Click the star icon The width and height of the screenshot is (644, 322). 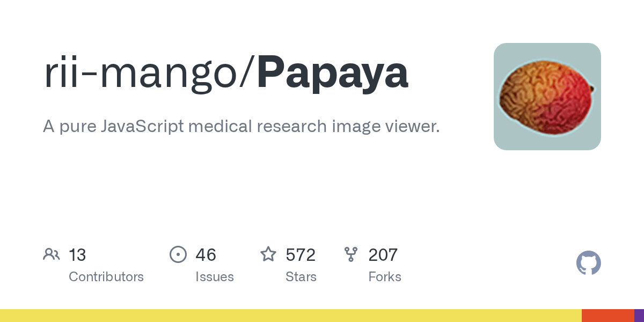coord(268,254)
